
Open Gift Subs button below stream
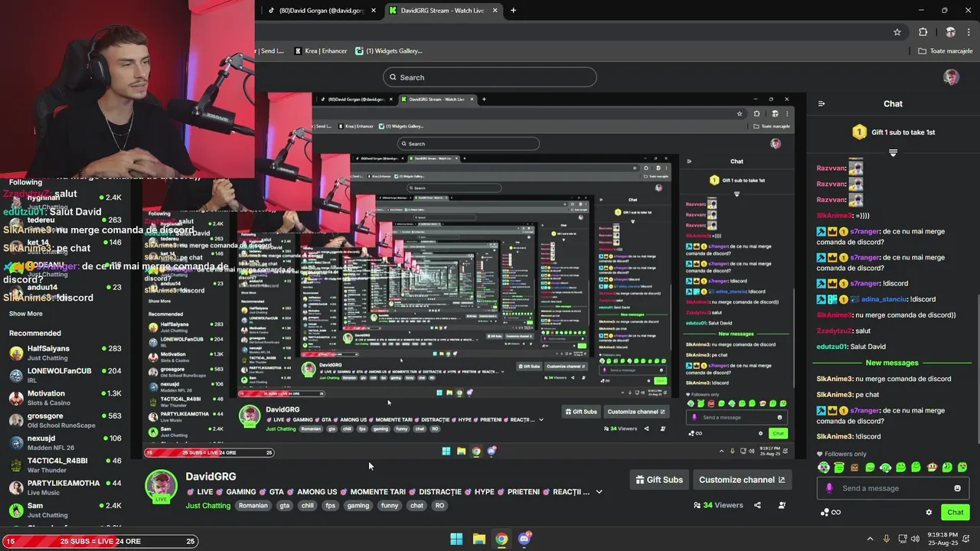point(659,480)
